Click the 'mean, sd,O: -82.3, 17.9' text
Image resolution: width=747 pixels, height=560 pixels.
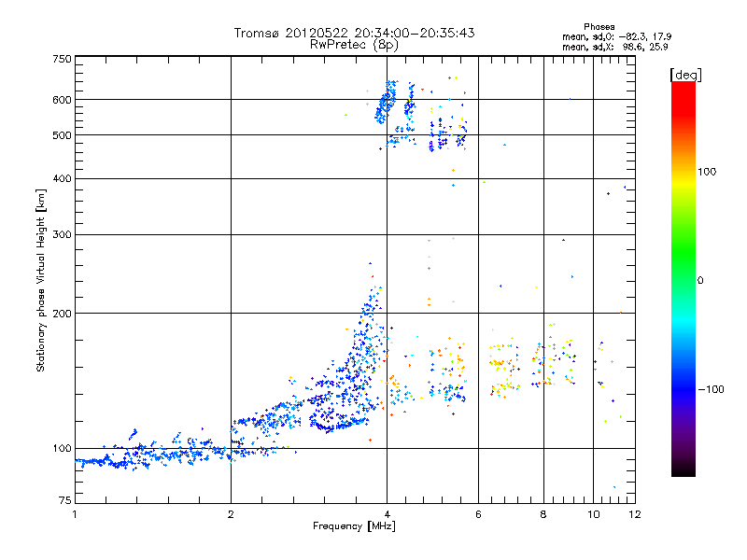[x=617, y=36]
